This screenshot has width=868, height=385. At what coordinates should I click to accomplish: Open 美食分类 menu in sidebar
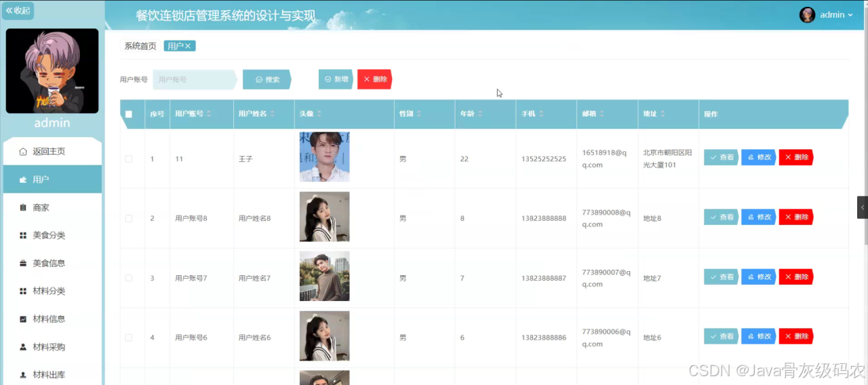52,235
